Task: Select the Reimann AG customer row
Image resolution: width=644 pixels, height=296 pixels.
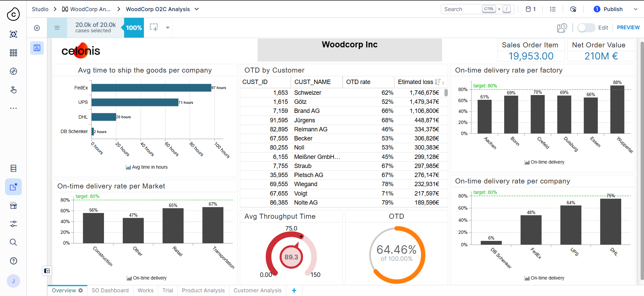Action: pos(342,129)
